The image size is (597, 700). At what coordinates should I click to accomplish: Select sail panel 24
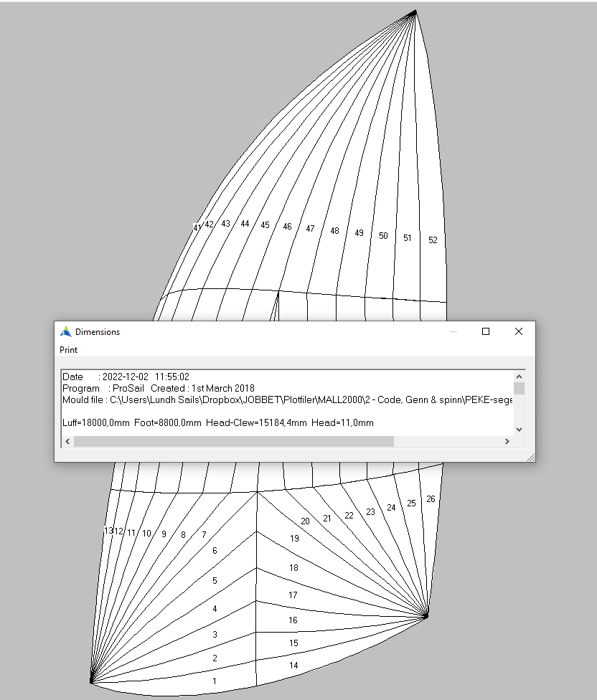(391, 508)
